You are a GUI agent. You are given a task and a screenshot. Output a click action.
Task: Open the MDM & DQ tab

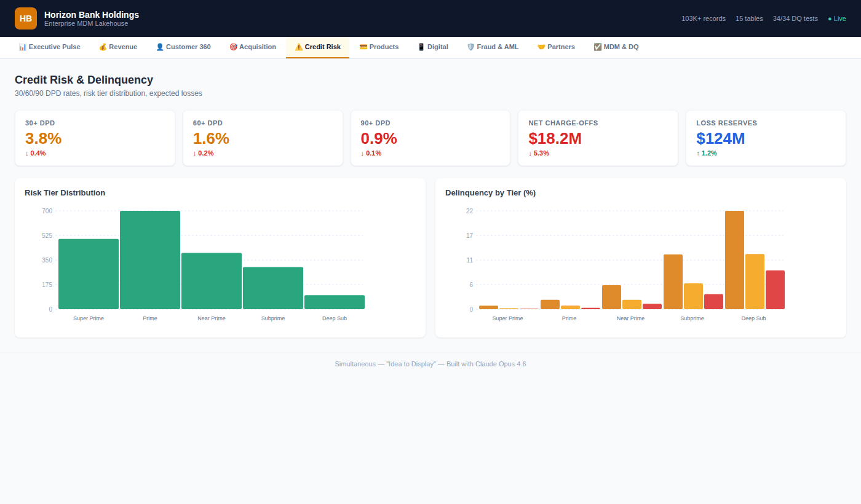point(616,47)
